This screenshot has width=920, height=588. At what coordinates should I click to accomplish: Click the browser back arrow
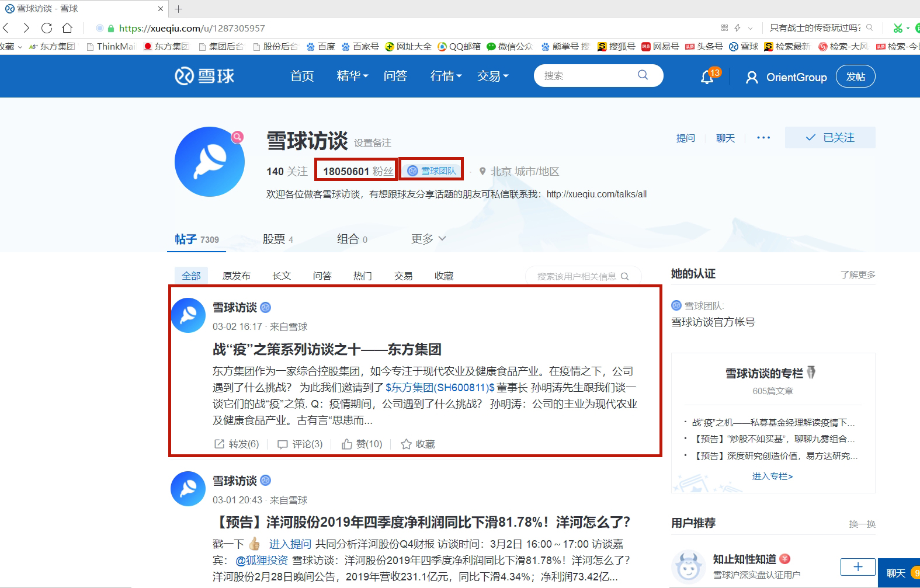pos(6,27)
